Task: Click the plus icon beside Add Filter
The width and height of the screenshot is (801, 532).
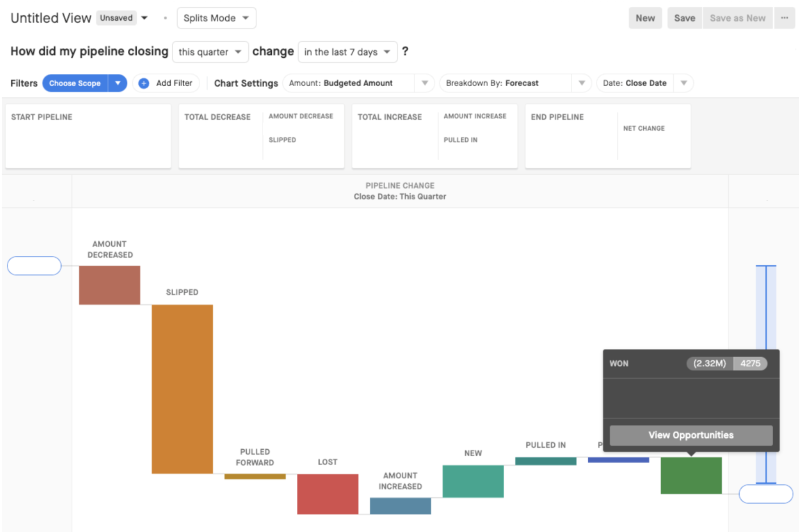Action: click(143, 83)
